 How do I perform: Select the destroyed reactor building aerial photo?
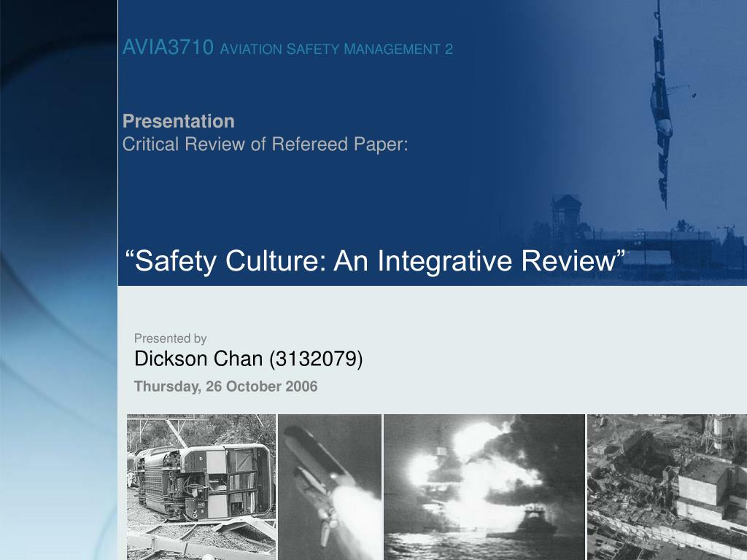click(667, 487)
